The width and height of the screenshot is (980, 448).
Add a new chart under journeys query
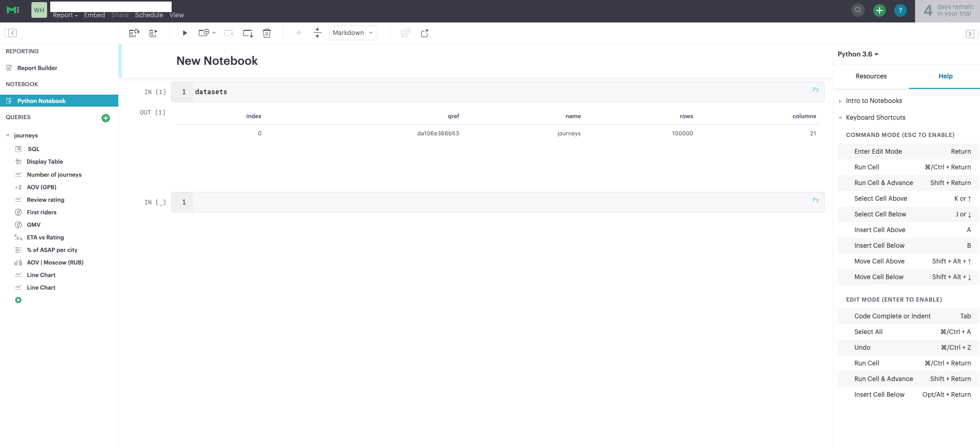[x=18, y=300]
